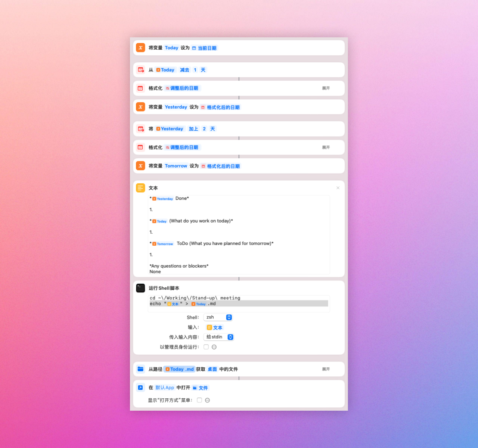
Task: Click the Today .md path token
Action: (x=180, y=369)
